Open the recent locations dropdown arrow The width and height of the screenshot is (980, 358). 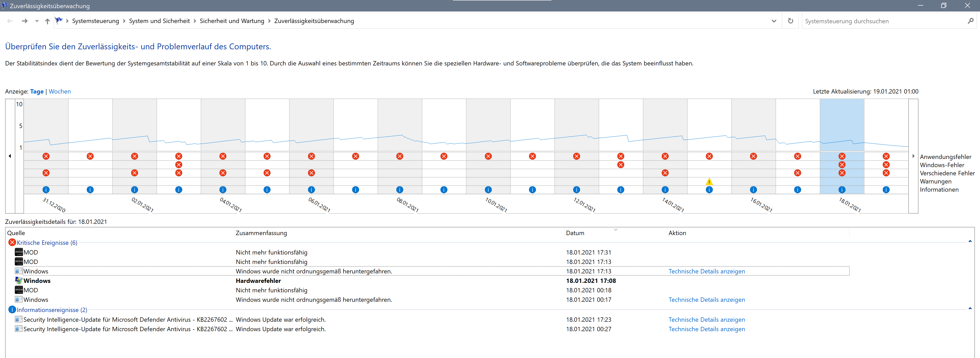tap(37, 21)
